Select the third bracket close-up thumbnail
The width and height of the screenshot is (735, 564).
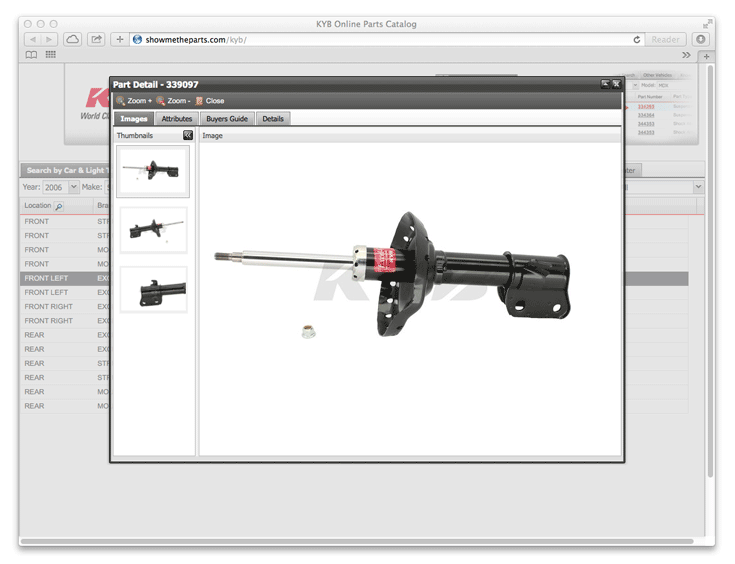pyautogui.click(x=153, y=289)
